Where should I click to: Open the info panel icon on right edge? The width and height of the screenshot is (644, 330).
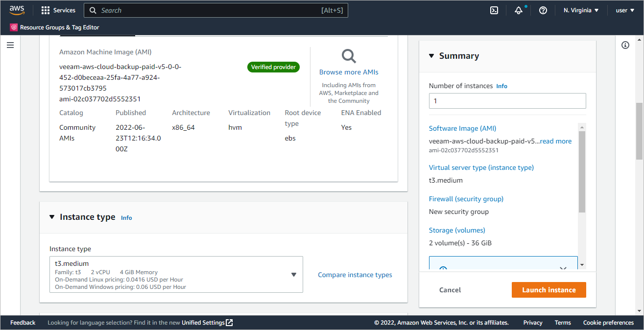(625, 45)
